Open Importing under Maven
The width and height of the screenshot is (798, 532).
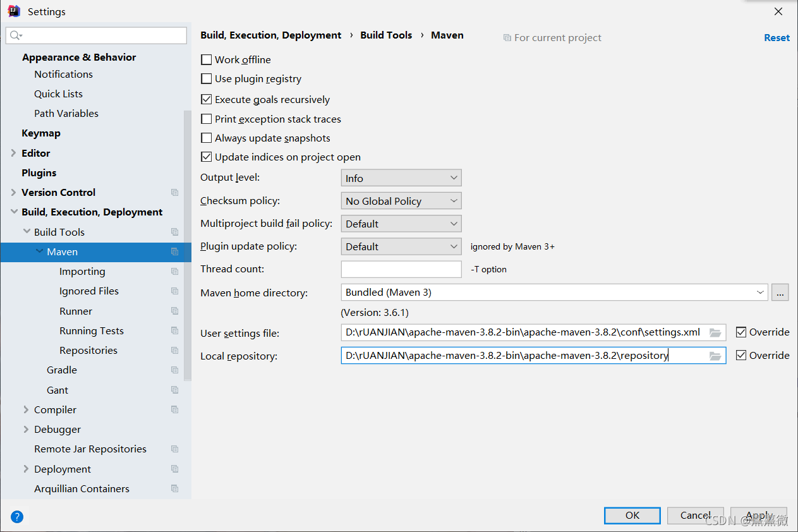(x=82, y=271)
